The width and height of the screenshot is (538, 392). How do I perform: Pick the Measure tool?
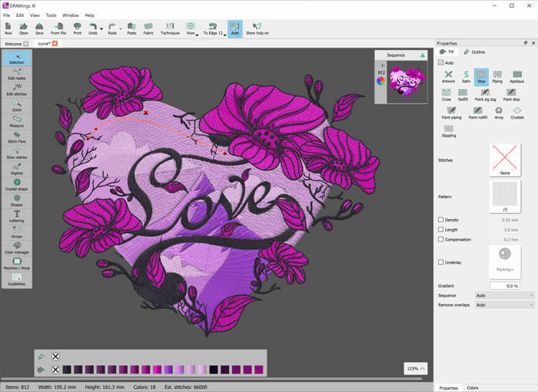(x=16, y=121)
